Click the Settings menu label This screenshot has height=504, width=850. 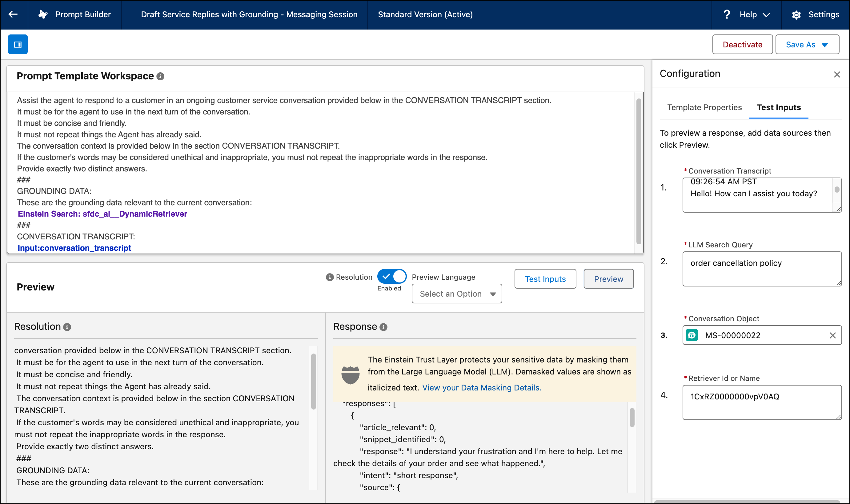point(824,14)
